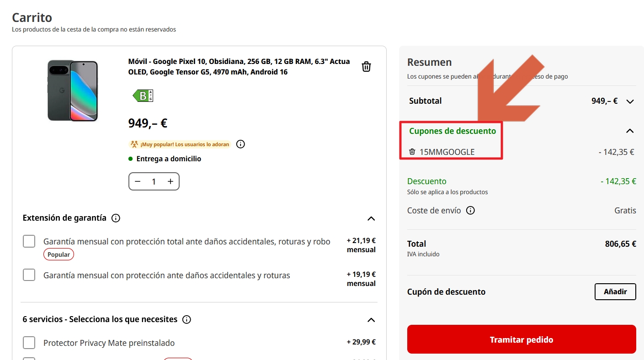Click the Pixel 10 product image
Screen dimensions: 644x360
tap(73, 90)
